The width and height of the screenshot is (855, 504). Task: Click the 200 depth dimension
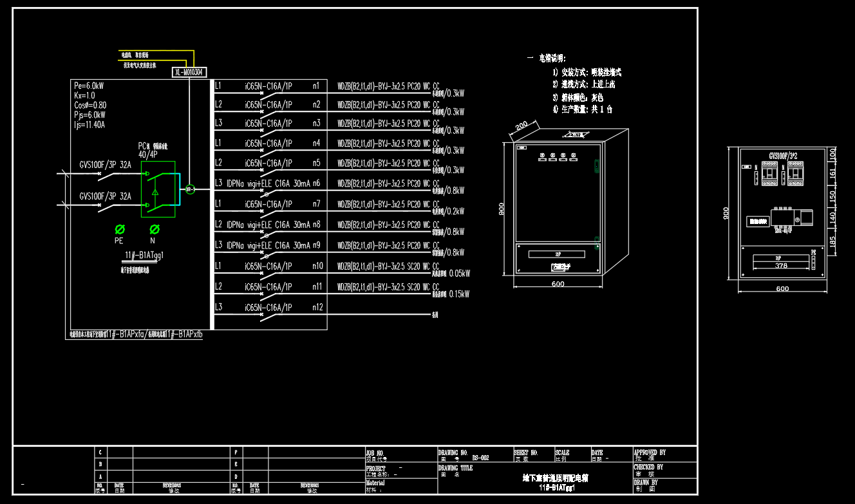pos(521,125)
